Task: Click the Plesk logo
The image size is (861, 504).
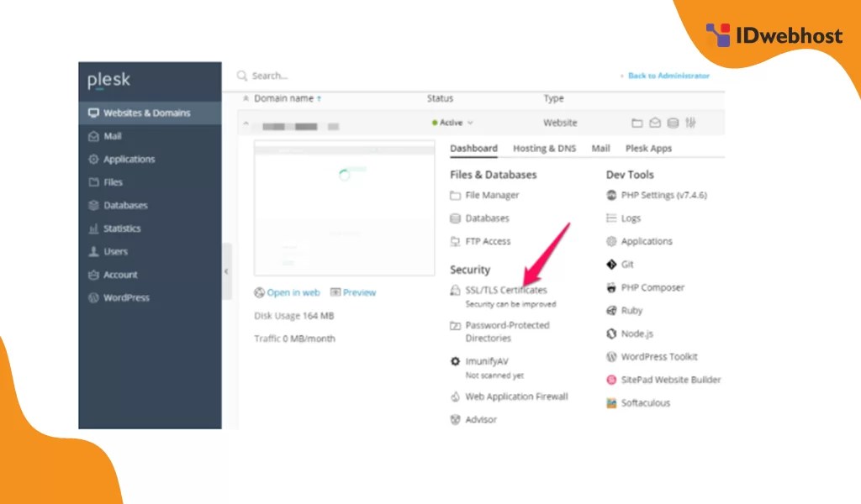Action: point(108,80)
